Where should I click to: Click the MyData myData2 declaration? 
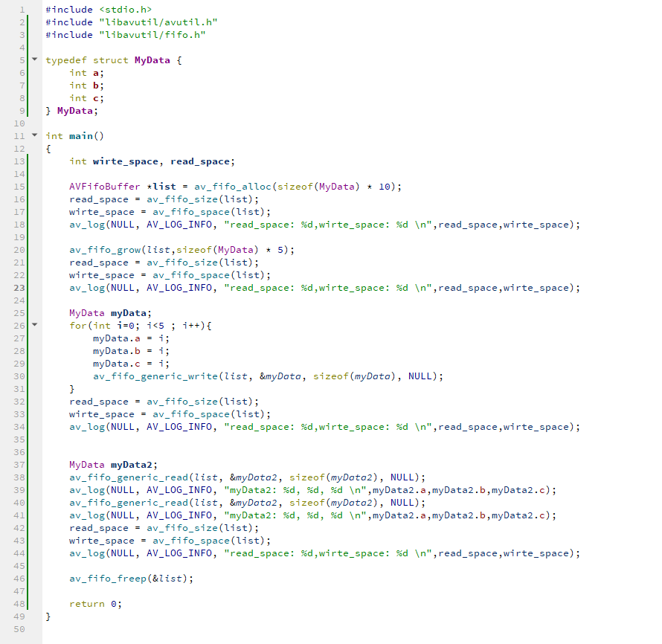coord(113,464)
